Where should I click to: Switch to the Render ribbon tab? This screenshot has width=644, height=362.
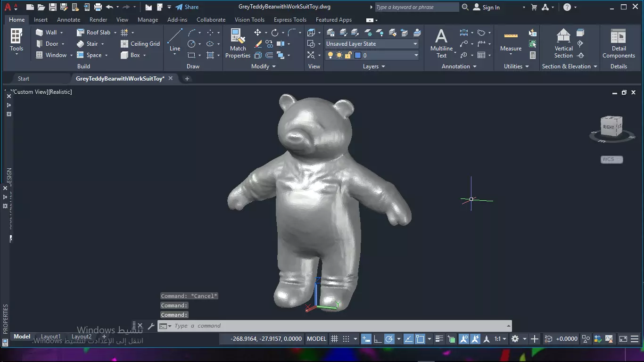[x=98, y=20]
